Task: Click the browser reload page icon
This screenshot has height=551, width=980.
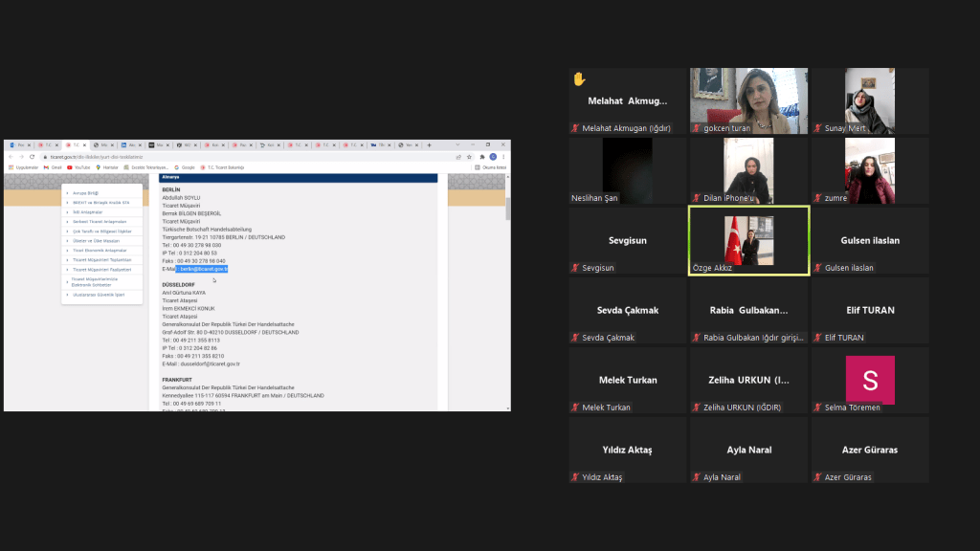Action: tap(31, 157)
